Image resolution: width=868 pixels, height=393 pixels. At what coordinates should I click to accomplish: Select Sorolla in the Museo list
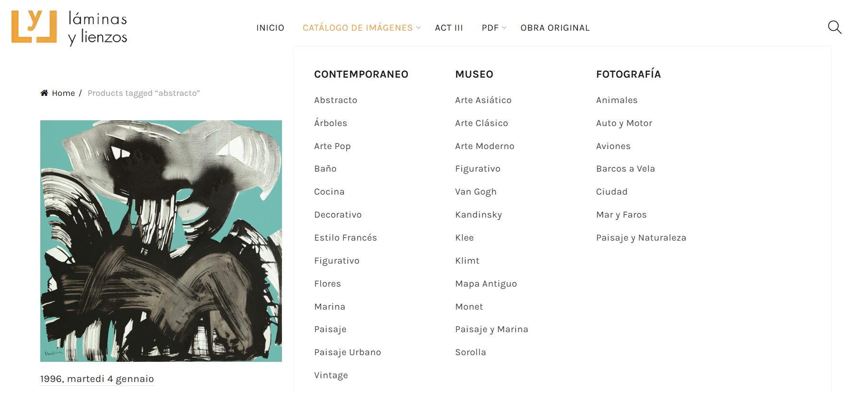[x=470, y=352]
